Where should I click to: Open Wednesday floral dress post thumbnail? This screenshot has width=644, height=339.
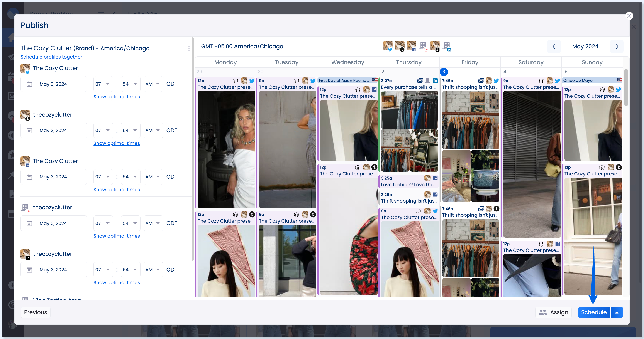[349, 236]
